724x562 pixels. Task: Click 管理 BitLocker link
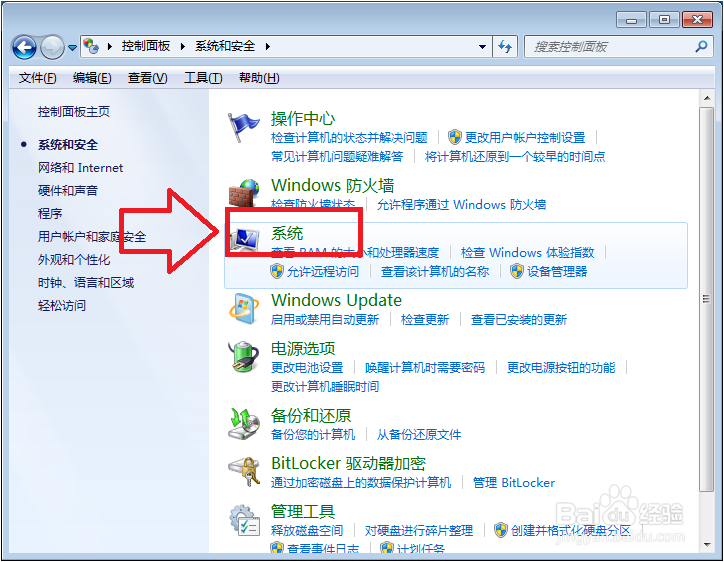tap(514, 483)
